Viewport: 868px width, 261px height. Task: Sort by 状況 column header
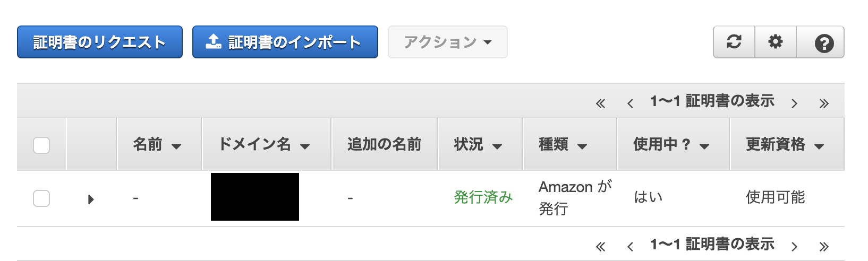pyautogui.click(x=478, y=144)
